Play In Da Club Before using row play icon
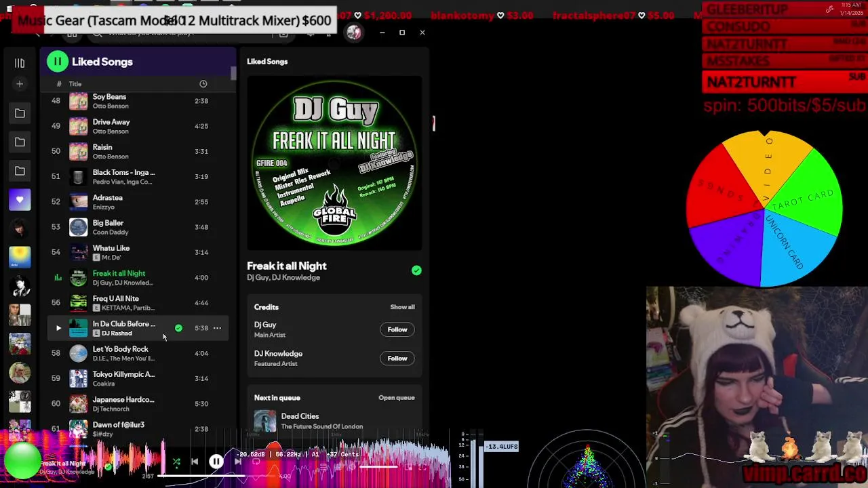The height and width of the screenshot is (488, 868). pyautogui.click(x=58, y=328)
